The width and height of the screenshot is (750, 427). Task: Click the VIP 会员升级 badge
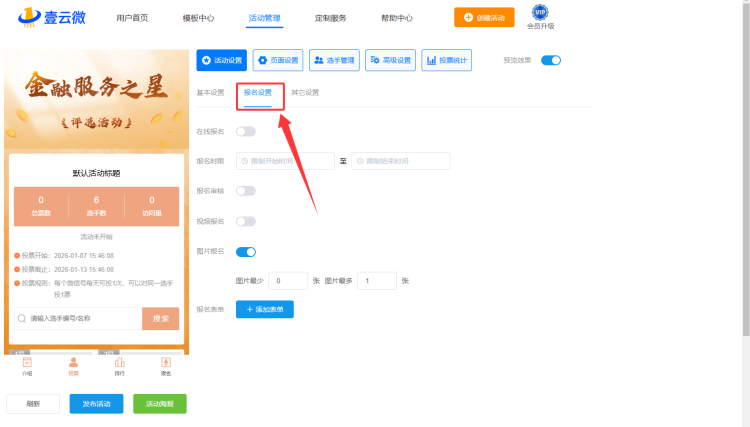(540, 16)
